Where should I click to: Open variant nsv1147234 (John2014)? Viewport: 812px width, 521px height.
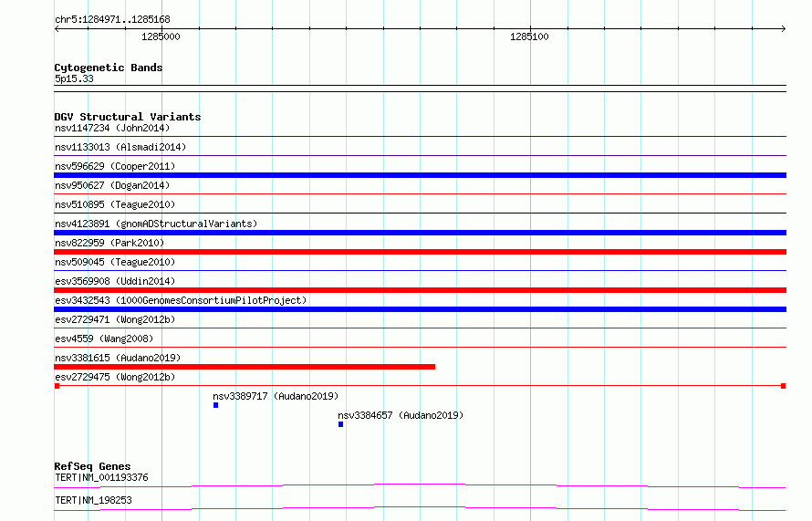click(112, 128)
